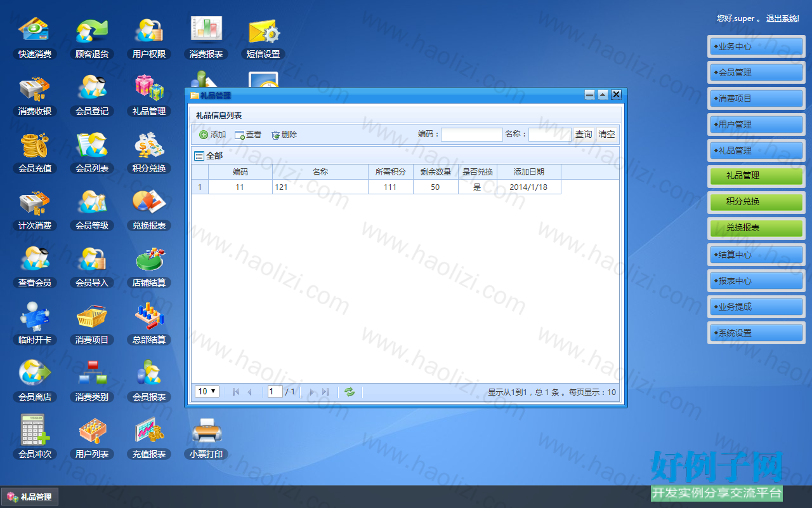Click 删除 to delete the gift
Viewport: 812px width, 508px height.
[284, 135]
